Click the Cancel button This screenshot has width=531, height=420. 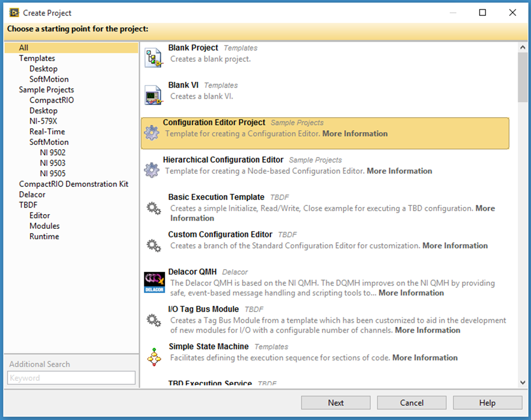tap(412, 403)
